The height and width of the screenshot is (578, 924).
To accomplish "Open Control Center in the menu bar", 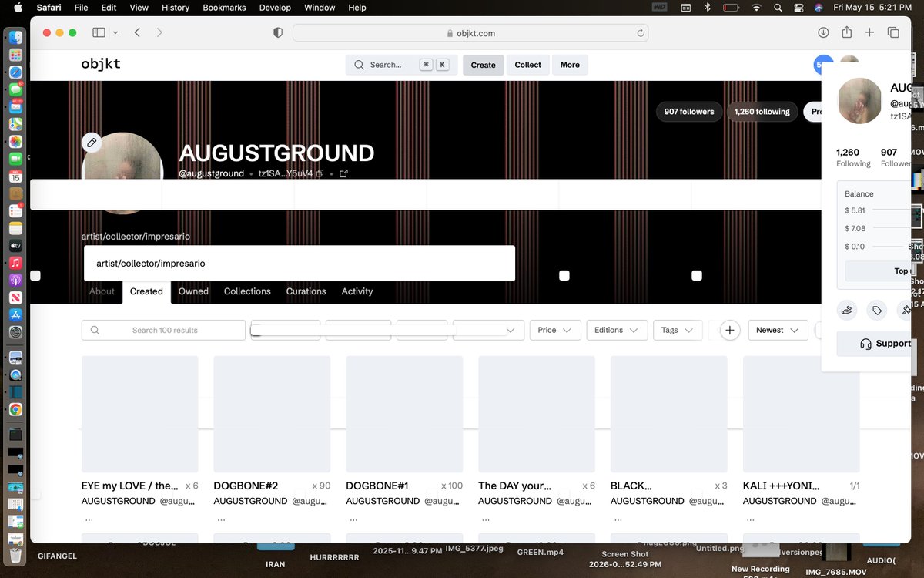I will [798, 8].
